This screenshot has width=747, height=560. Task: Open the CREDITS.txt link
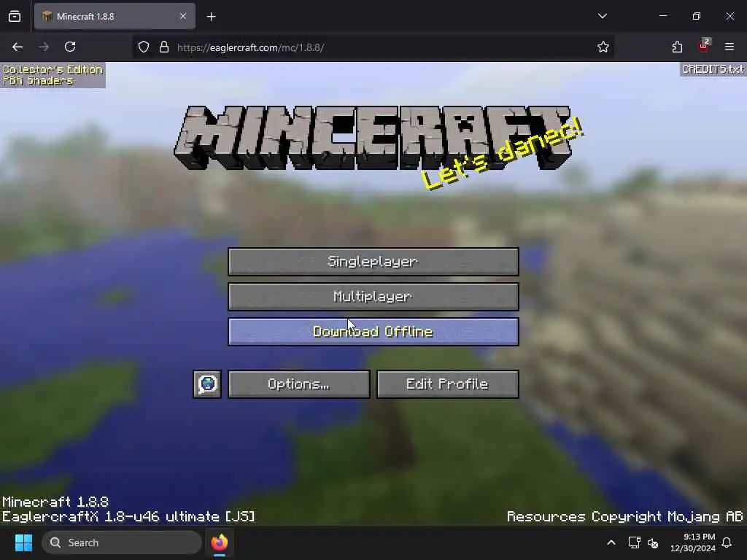coord(712,69)
